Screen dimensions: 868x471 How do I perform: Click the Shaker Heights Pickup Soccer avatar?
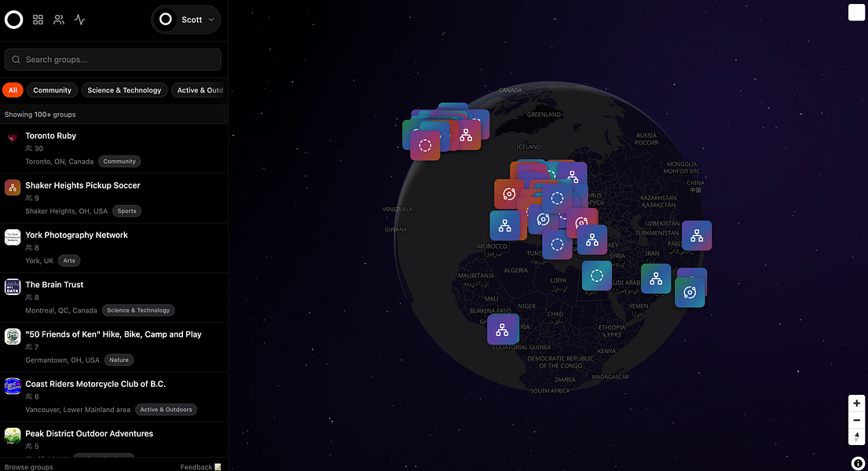click(13, 188)
